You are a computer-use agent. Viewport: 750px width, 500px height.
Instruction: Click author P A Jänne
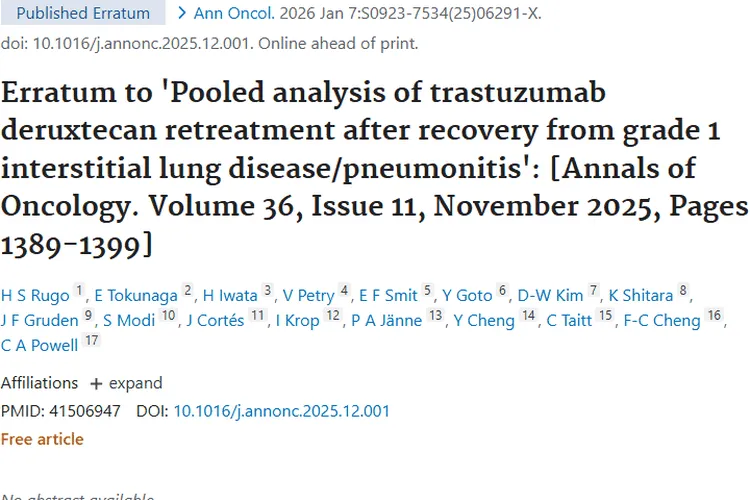pyautogui.click(x=385, y=321)
